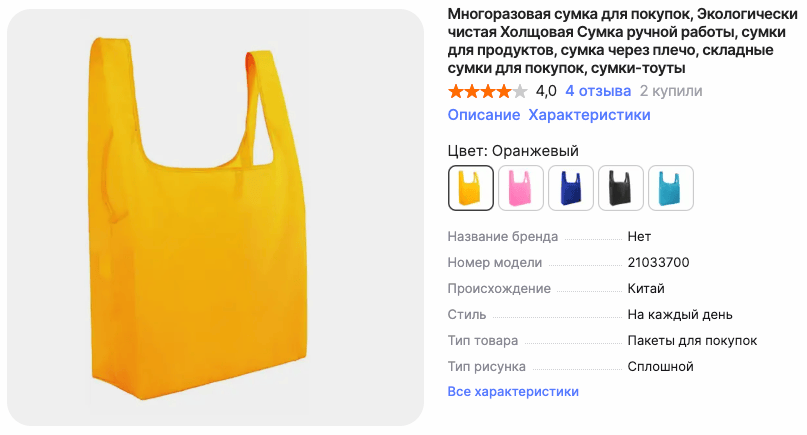
Task: Click the Пакеты для покупок value
Action: (692, 340)
